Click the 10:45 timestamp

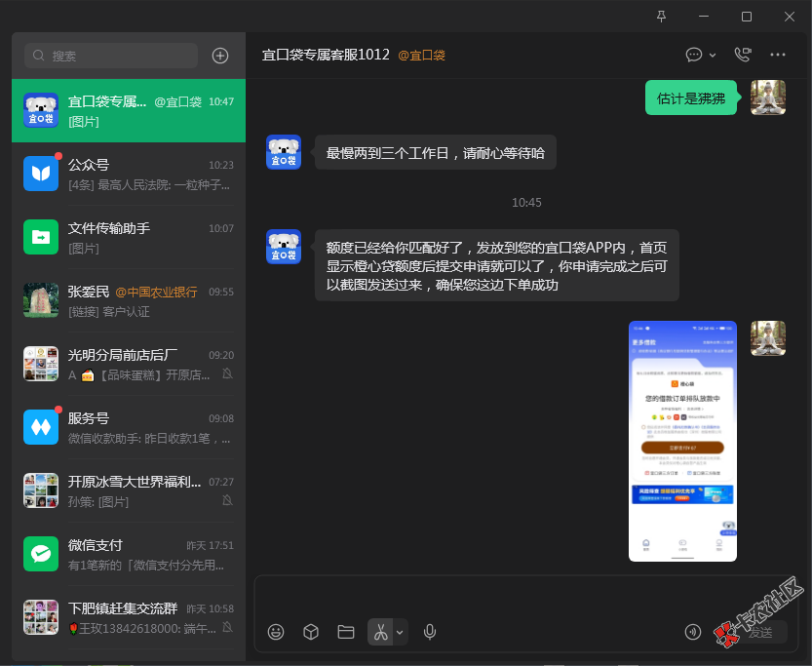(x=526, y=203)
